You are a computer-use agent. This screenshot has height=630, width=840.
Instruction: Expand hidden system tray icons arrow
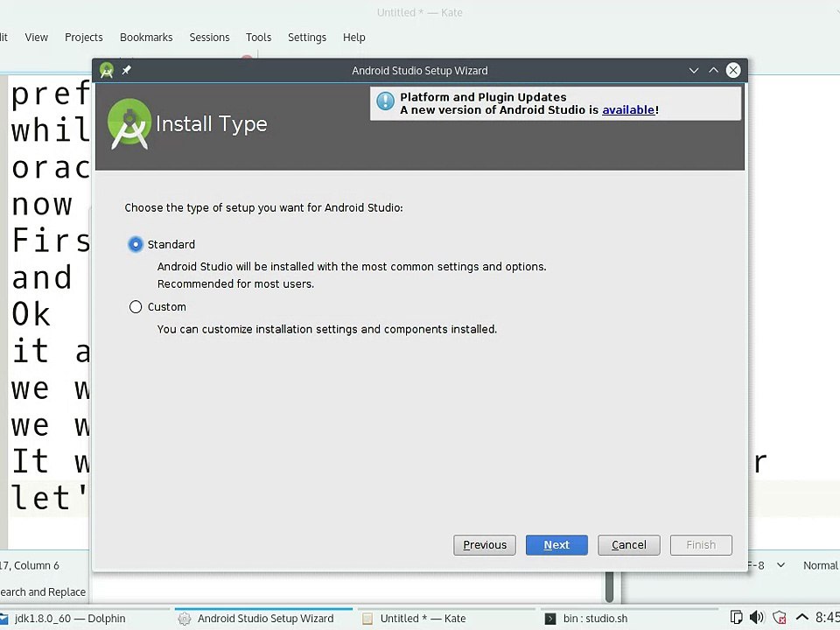[x=802, y=618]
